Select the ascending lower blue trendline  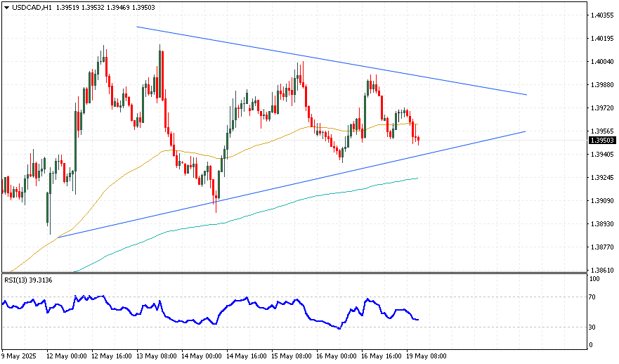(x=292, y=184)
